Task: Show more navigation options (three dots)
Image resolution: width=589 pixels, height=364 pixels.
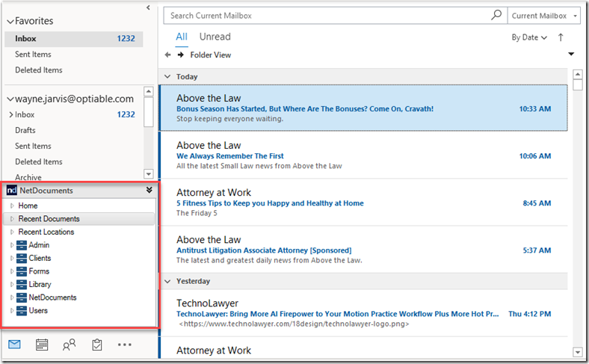Action: click(x=124, y=345)
